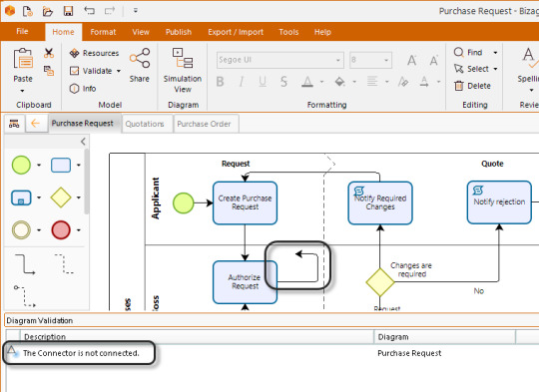Select the blue Task palette shape
This screenshot has width=539, height=392.
[x=61, y=165]
